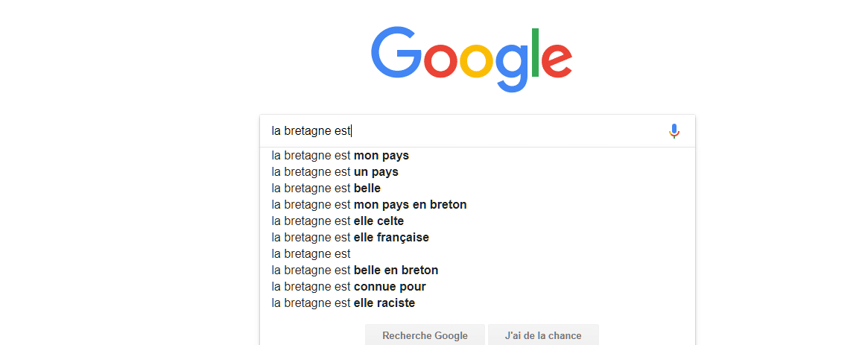Click the yellow letter o in logo
The width and height of the screenshot is (868, 345).
point(477,61)
